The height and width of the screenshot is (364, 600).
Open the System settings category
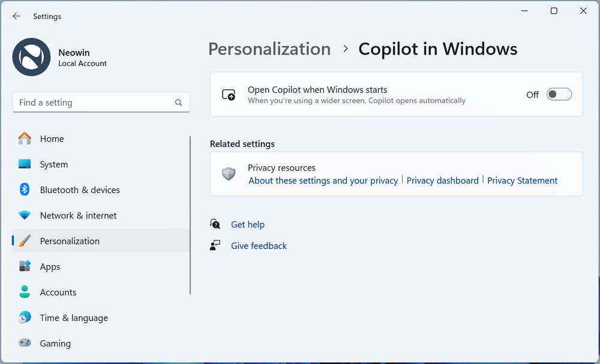point(54,164)
